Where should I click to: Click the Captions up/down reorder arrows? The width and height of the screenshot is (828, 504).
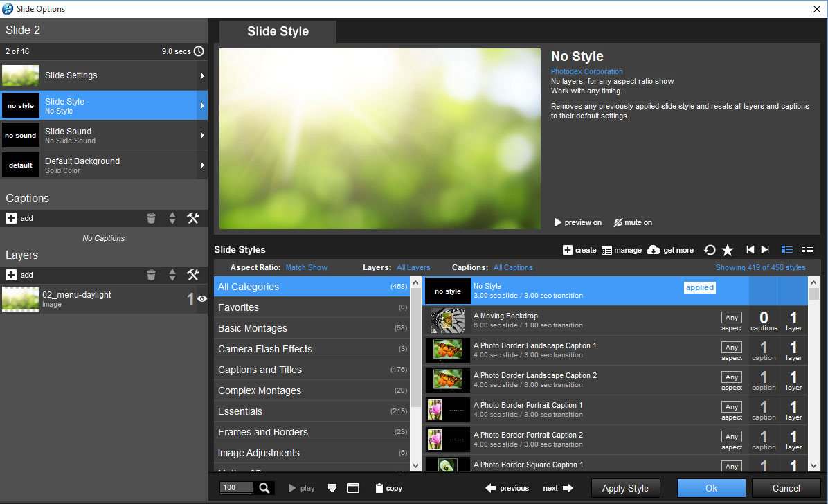[x=172, y=218]
